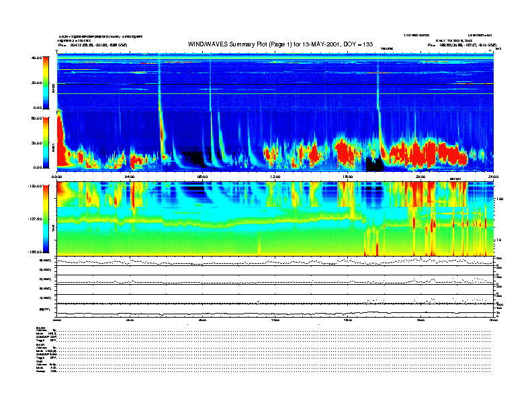
Task: Click the TNR color scale bar
Action: (46, 219)
